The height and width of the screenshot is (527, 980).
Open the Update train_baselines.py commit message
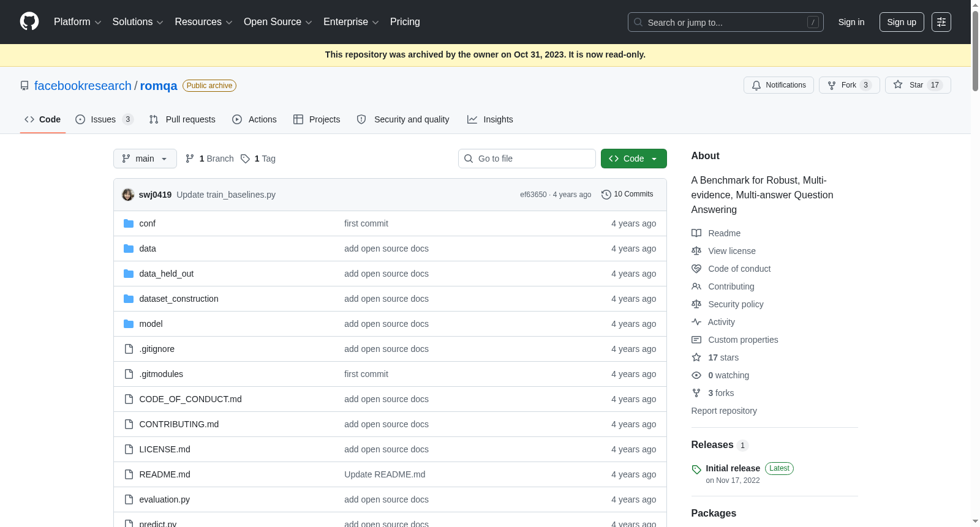tap(226, 195)
